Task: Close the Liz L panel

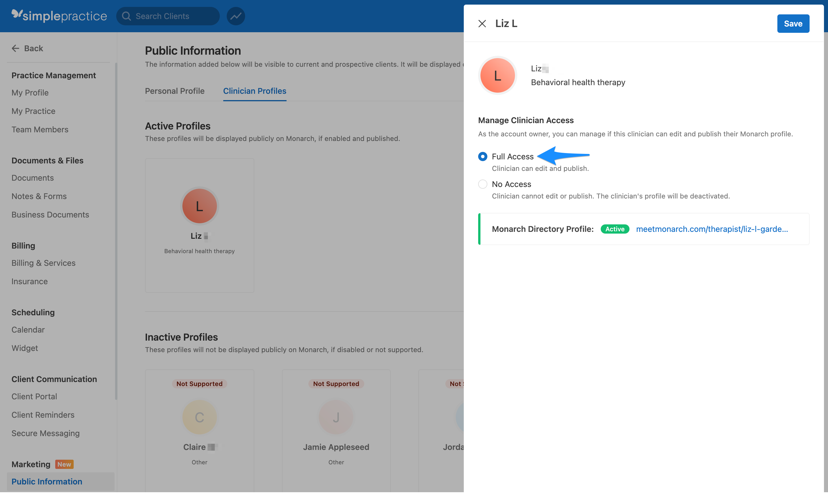Action: (x=482, y=24)
